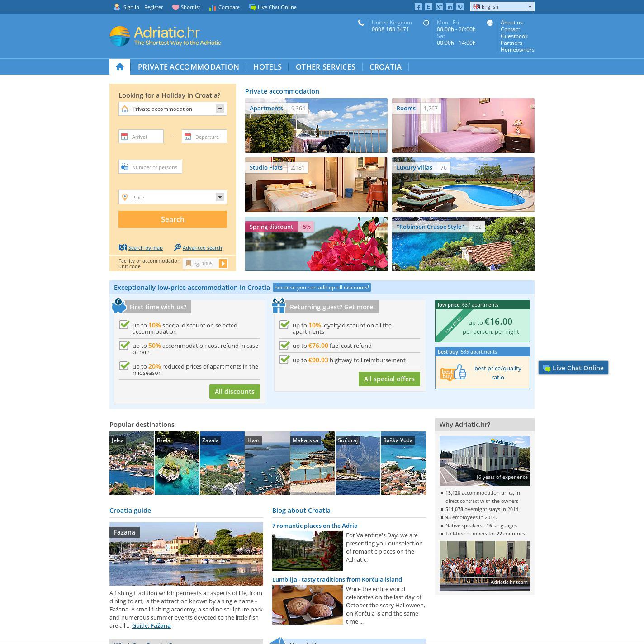
Task: Select the Brela destination thumbnail
Action: (x=177, y=463)
